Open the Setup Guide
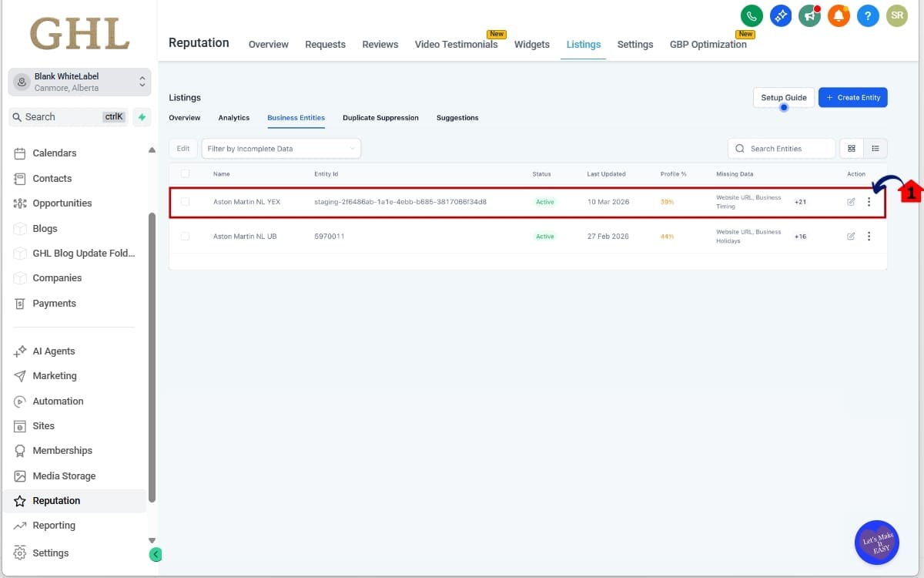The image size is (924, 578). tap(783, 97)
